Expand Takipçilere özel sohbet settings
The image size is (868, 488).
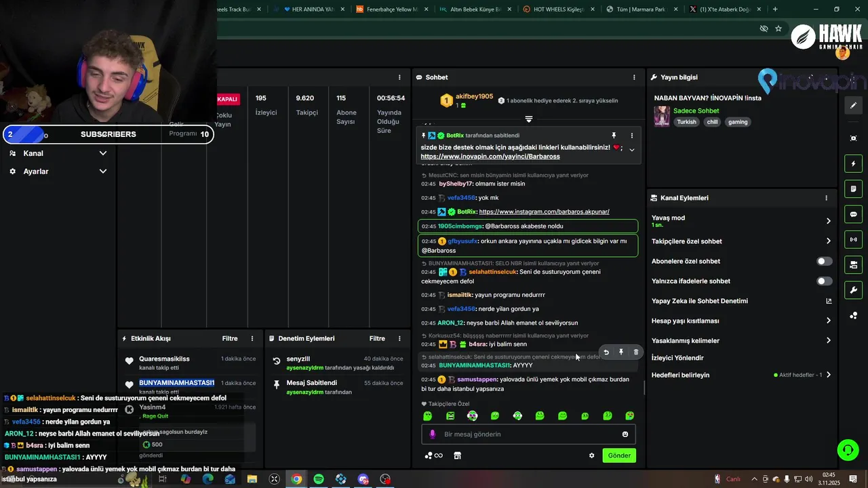828,241
